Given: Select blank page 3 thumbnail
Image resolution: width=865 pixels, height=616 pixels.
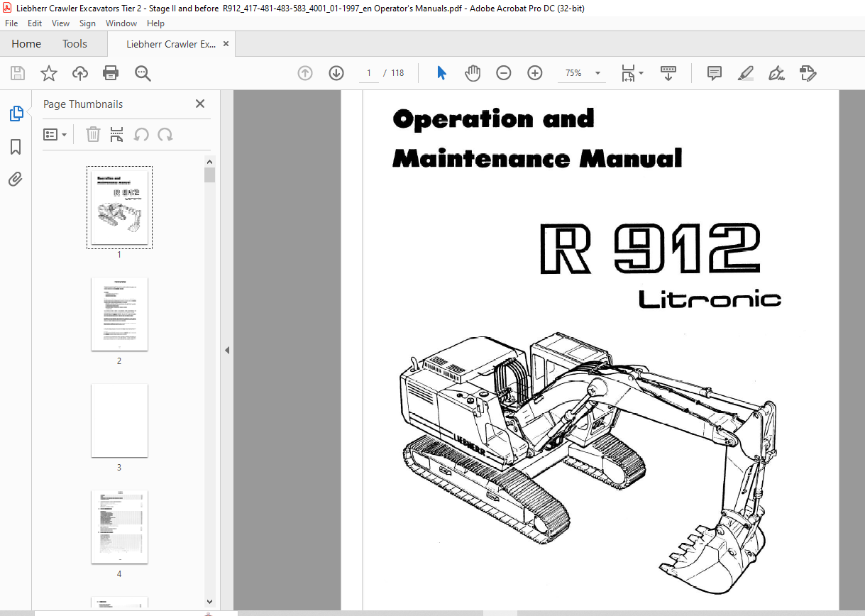Looking at the screenshot, I should coord(119,420).
